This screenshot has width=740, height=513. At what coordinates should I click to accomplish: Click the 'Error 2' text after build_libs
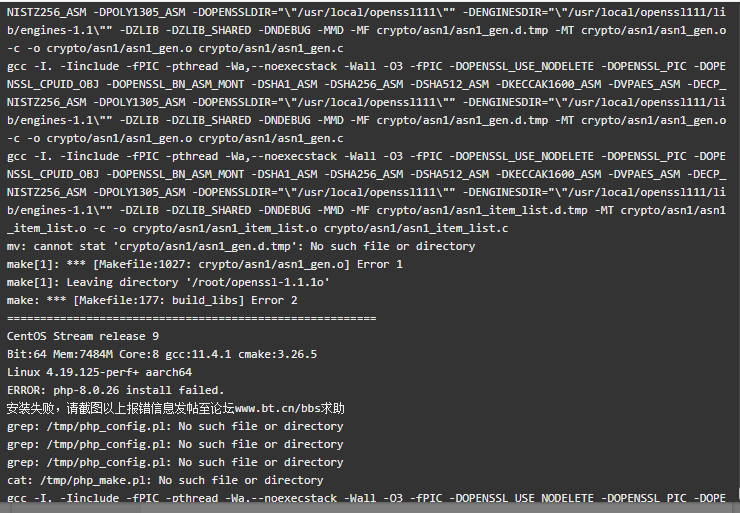(274, 300)
